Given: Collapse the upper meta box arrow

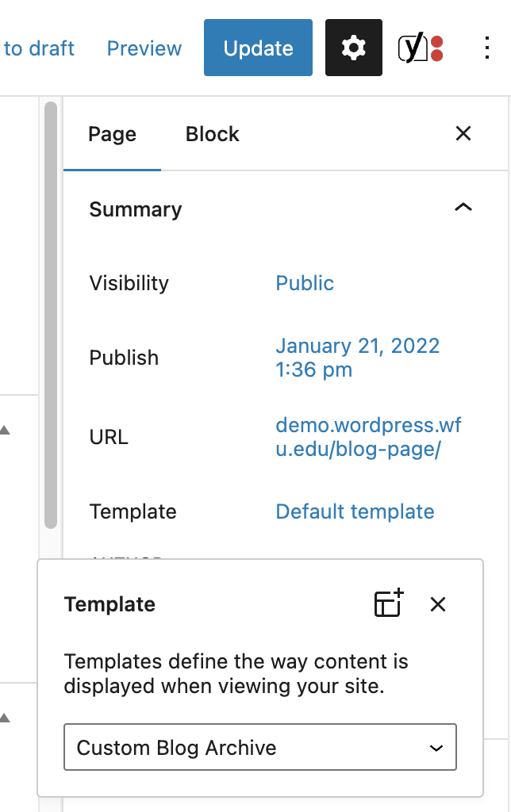Looking at the screenshot, I should [x=6, y=430].
